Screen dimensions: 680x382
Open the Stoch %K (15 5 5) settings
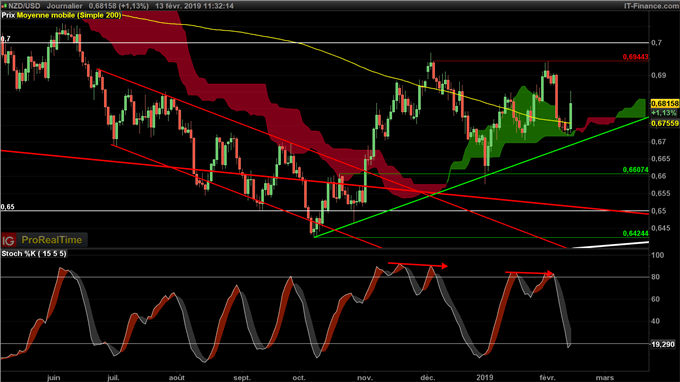34,253
